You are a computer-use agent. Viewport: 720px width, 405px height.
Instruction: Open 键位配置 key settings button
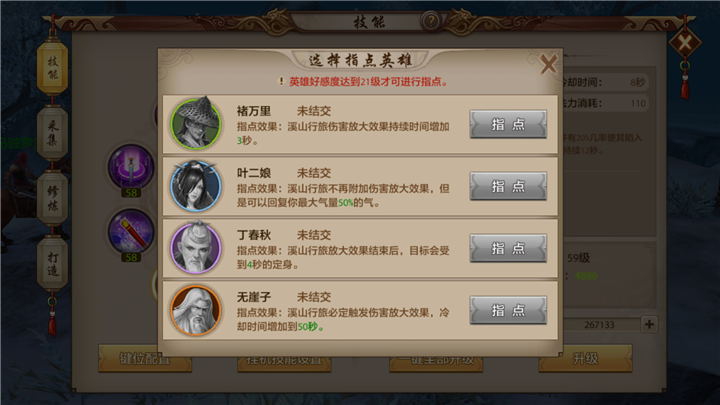pyautogui.click(x=145, y=359)
